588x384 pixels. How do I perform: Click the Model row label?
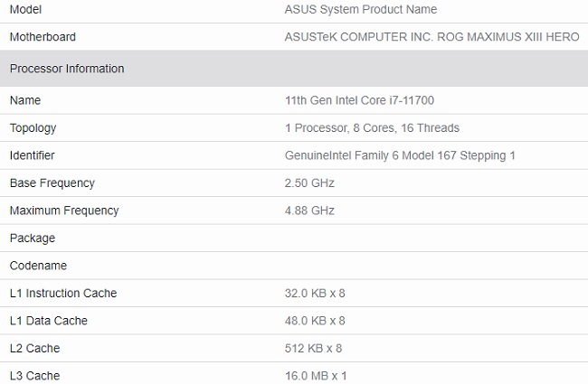pyautogui.click(x=25, y=9)
